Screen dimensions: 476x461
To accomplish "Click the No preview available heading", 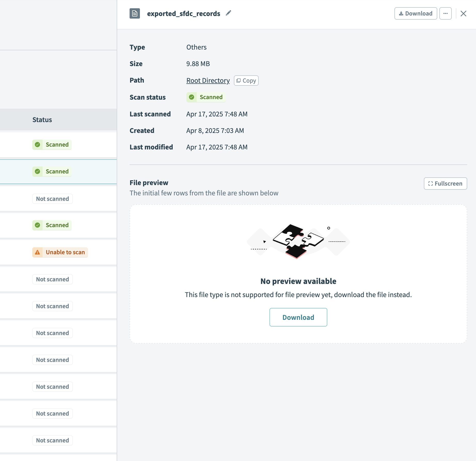I will click(x=298, y=281).
